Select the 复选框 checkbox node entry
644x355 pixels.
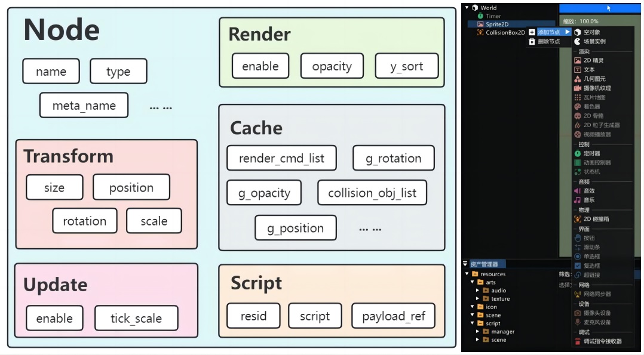[591, 266]
